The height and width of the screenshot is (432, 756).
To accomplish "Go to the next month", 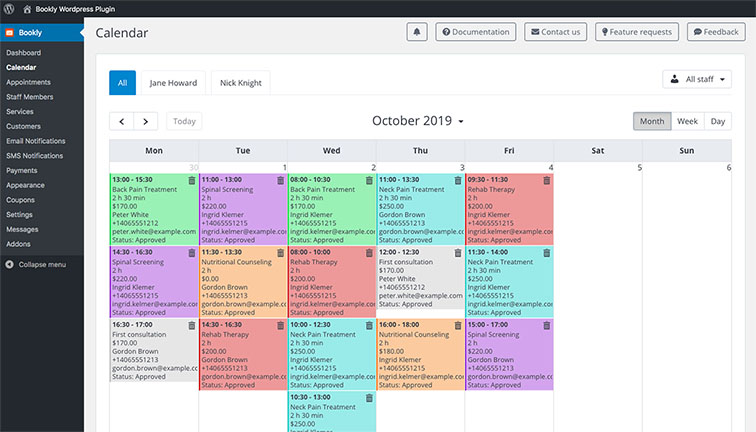I will pyautogui.click(x=146, y=121).
